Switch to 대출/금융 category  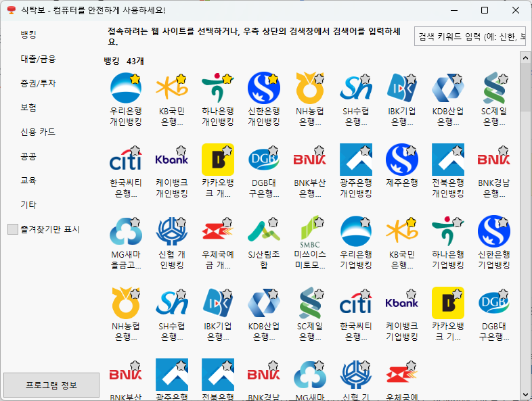click(38, 59)
